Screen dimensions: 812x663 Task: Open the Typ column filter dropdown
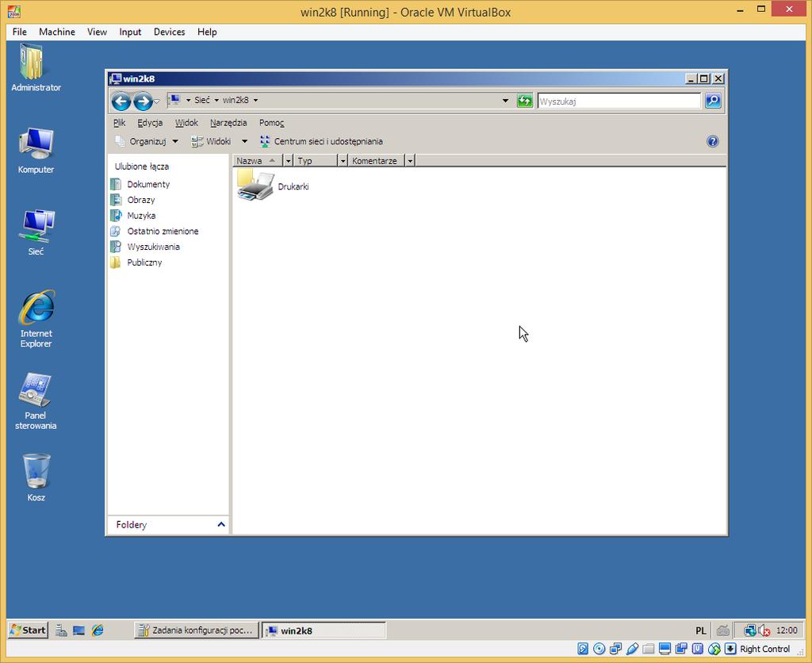[x=343, y=161]
